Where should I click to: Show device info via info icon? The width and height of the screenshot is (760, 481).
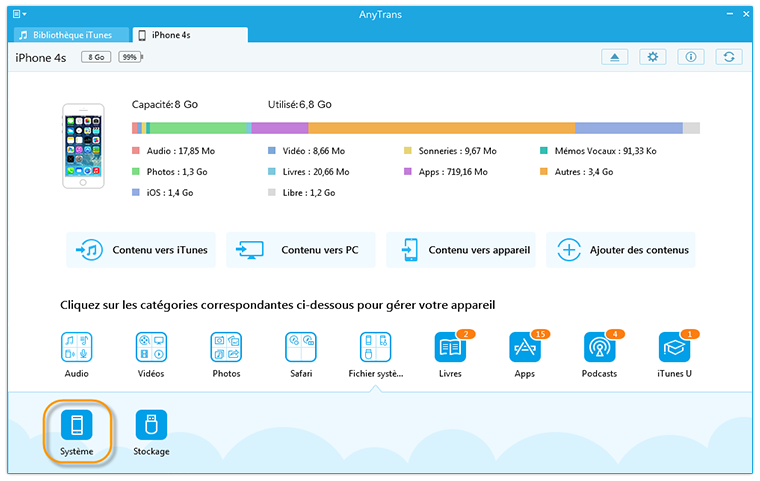tap(691, 57)
